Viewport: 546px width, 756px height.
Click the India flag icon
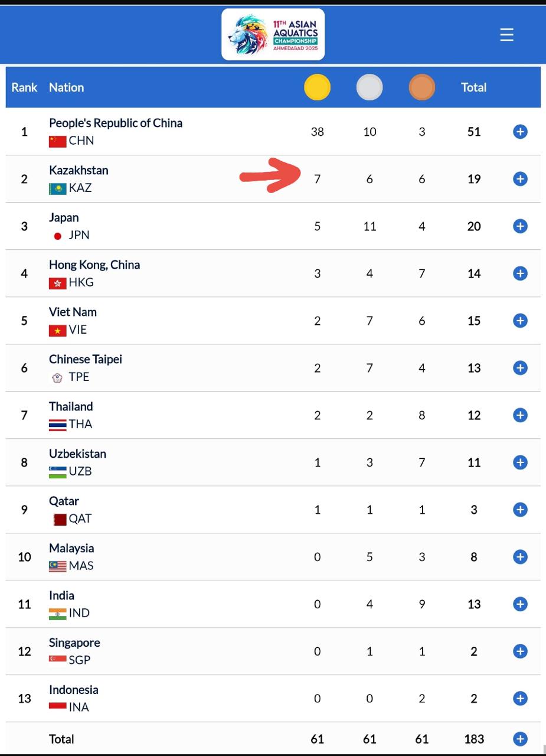click(x=57, y=614)
